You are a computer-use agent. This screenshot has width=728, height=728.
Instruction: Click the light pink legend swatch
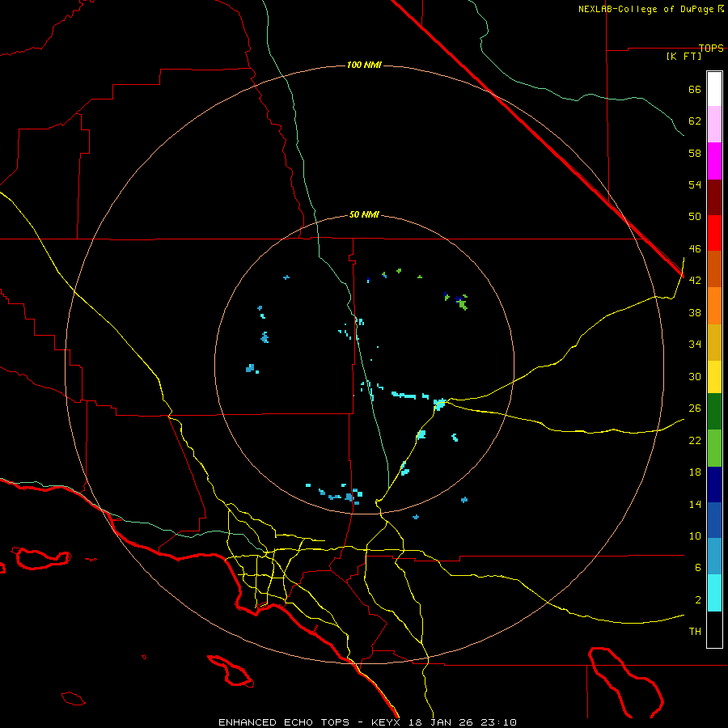click(x=714, y=124)
